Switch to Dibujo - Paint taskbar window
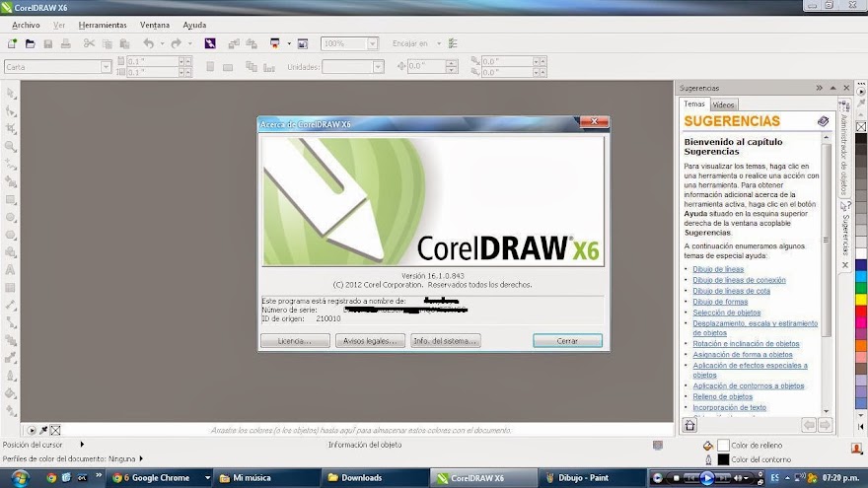868x488 pixels. (x=591, y=478)
